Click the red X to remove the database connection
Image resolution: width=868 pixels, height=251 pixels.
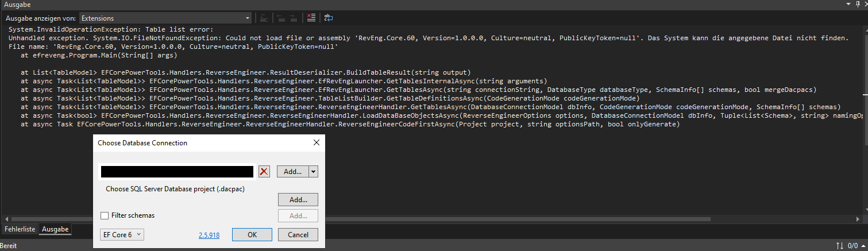point(264,171)
